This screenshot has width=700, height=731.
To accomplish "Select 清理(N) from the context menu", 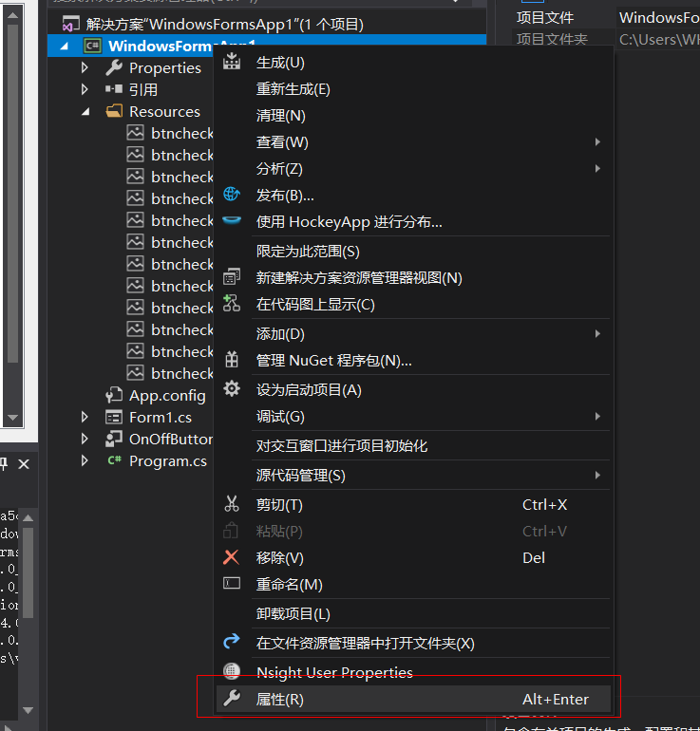I will tap(414, 115).
